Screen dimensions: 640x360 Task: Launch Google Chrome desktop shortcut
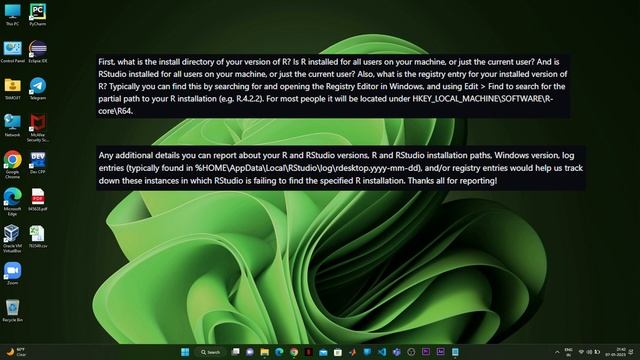(x=13, y=164)
